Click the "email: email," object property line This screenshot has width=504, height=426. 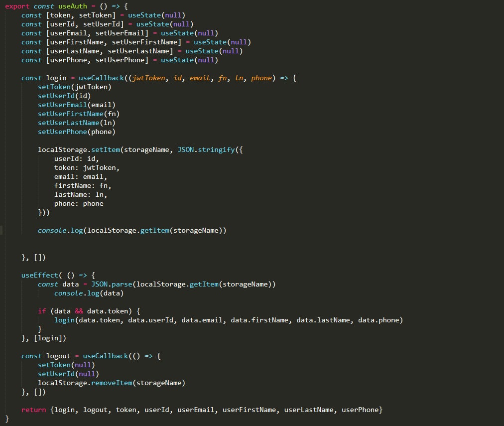[81, 177]
